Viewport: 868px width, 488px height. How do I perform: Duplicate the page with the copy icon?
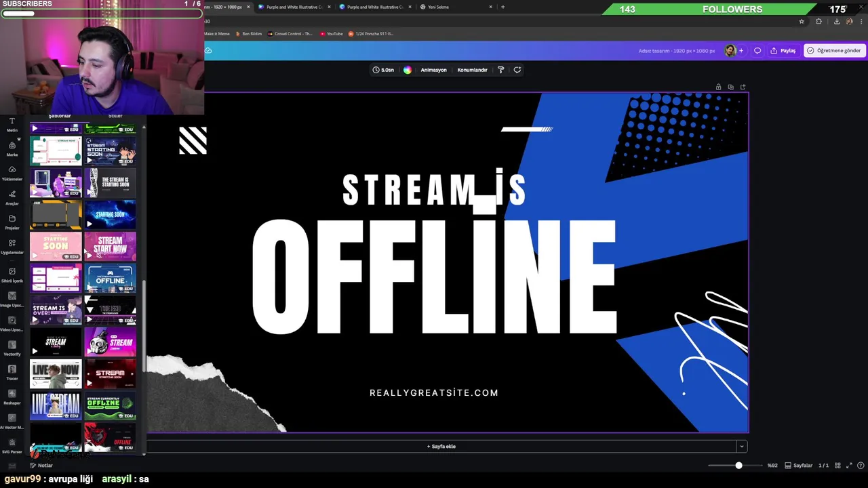[730, 87]
